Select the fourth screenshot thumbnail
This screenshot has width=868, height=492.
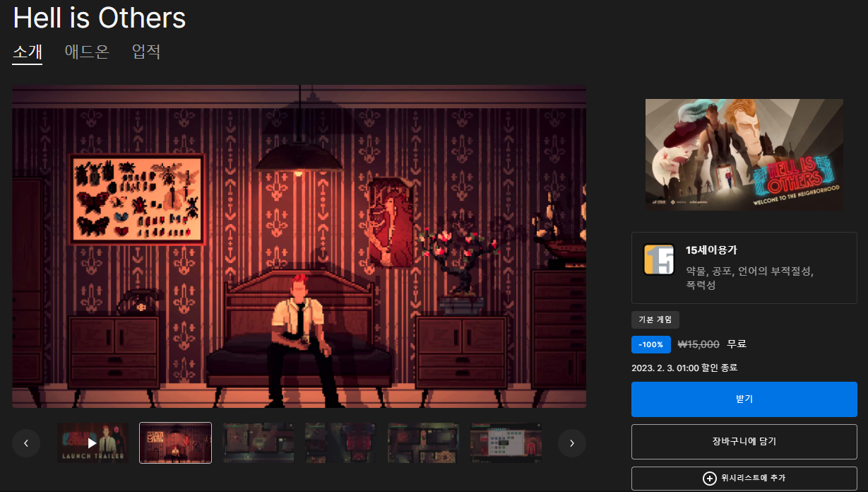(341, 443)
